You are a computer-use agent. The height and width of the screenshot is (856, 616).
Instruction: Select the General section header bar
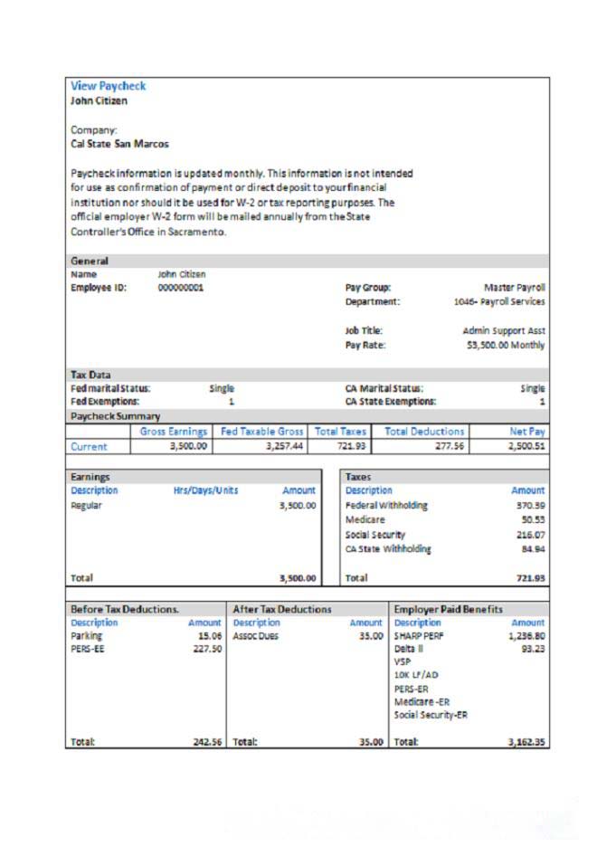[x=308, y=261]
